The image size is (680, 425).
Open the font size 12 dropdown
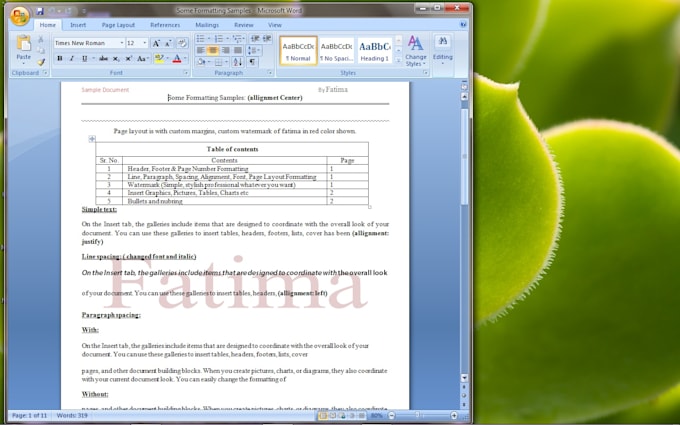click(x=145, y=43)
